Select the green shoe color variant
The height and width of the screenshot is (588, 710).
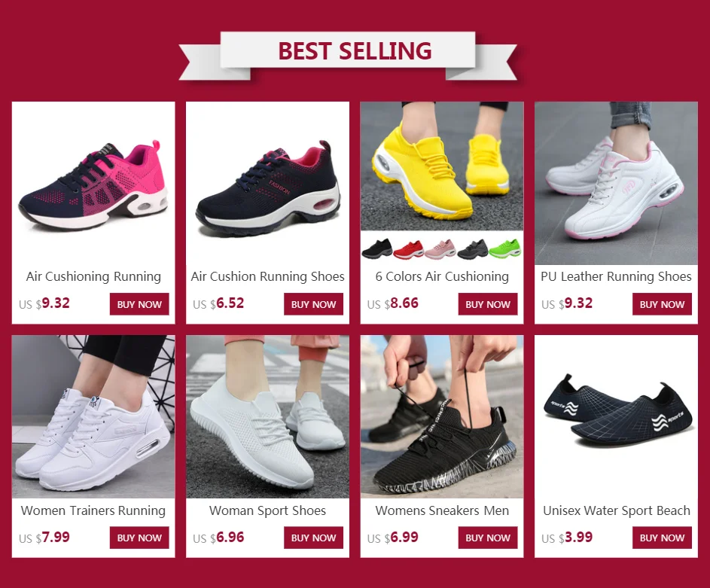point(505,249)
